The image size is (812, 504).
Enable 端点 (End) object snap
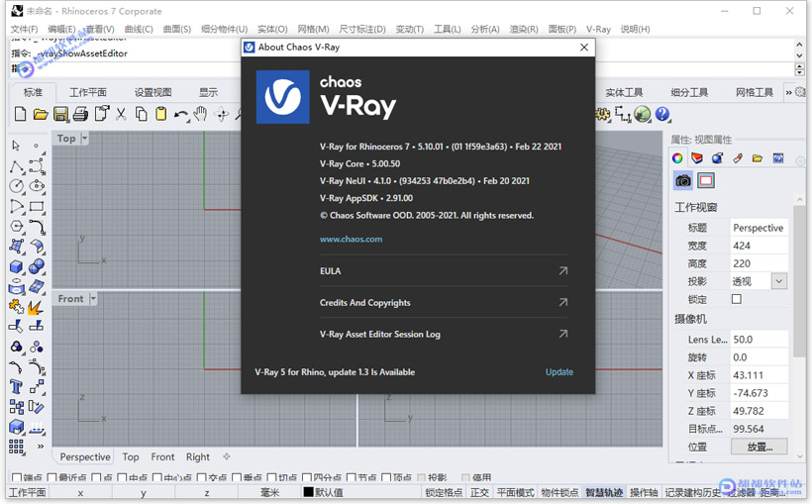pyautogui.click(x=17, y=477)
